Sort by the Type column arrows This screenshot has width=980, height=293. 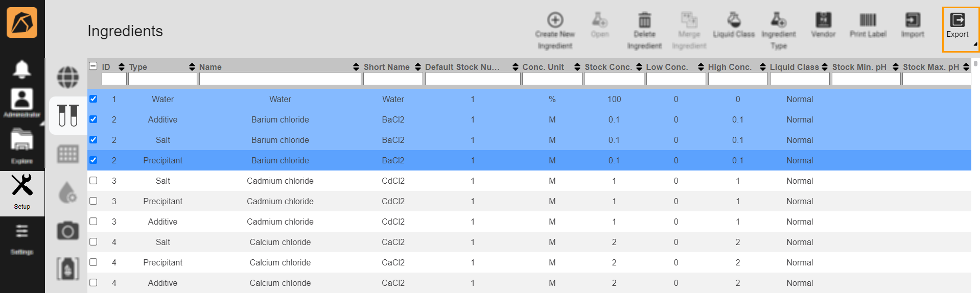pos(192,67)
